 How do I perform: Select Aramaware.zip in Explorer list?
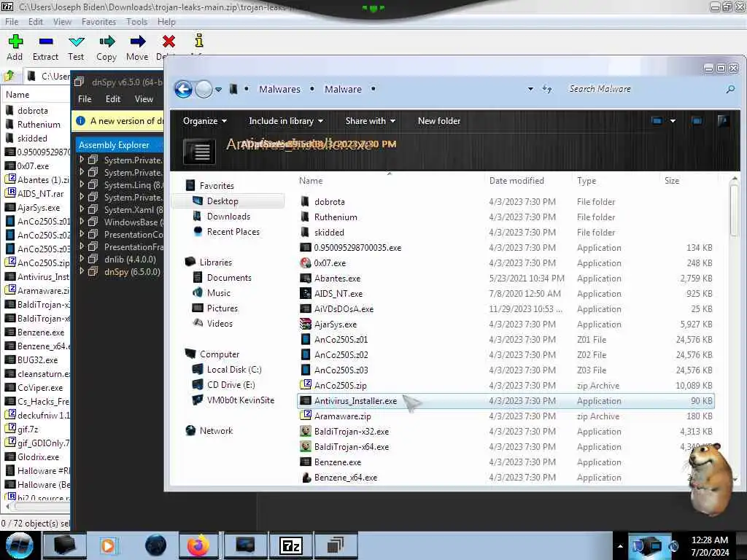point(506,416)
